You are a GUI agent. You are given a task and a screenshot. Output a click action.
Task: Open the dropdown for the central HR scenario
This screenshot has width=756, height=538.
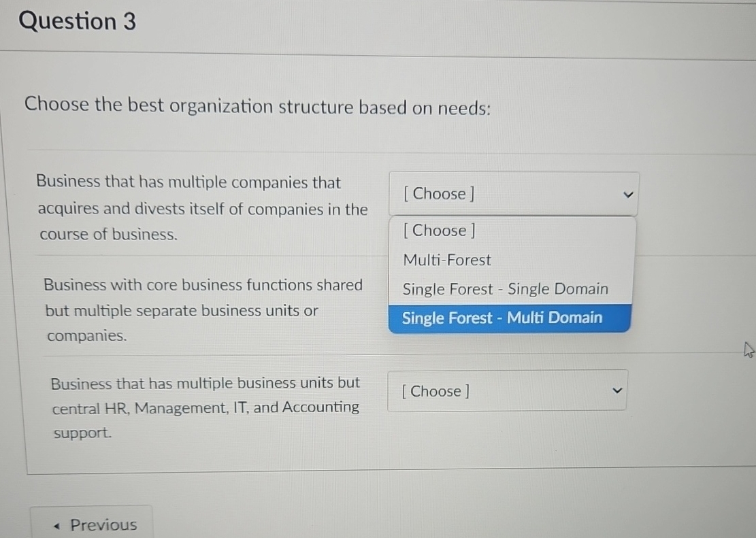[507, 390]
